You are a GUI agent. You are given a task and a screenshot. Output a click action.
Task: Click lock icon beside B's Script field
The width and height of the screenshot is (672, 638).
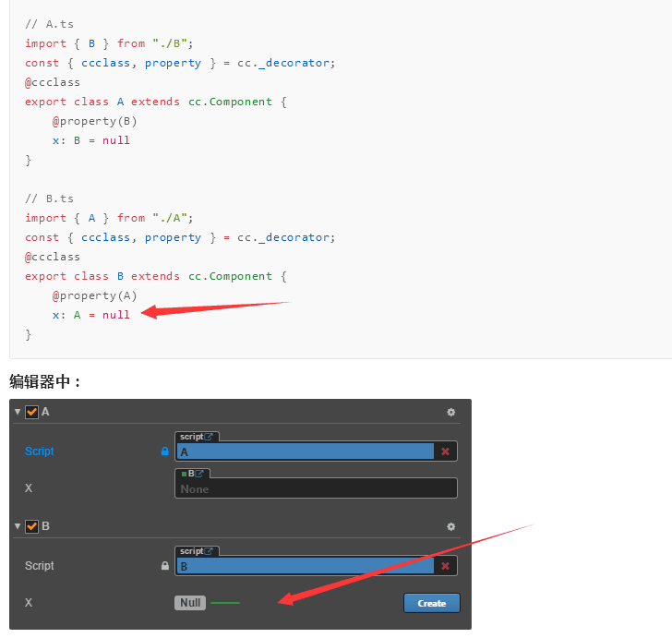pos(165,566)
